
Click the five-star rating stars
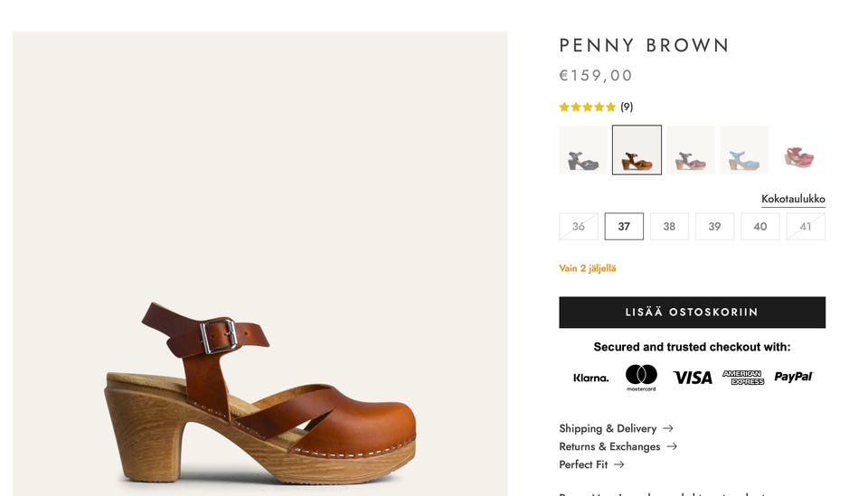point(587,107)
